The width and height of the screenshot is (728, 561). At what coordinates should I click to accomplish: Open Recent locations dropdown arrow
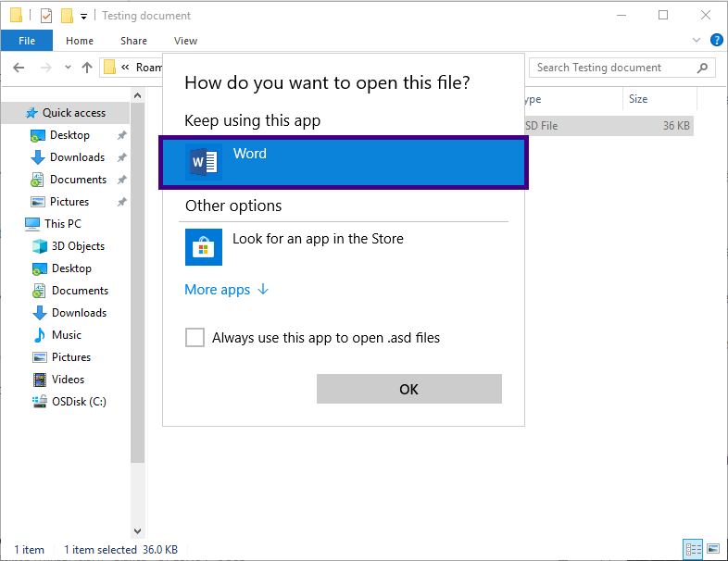pos(68,68)
